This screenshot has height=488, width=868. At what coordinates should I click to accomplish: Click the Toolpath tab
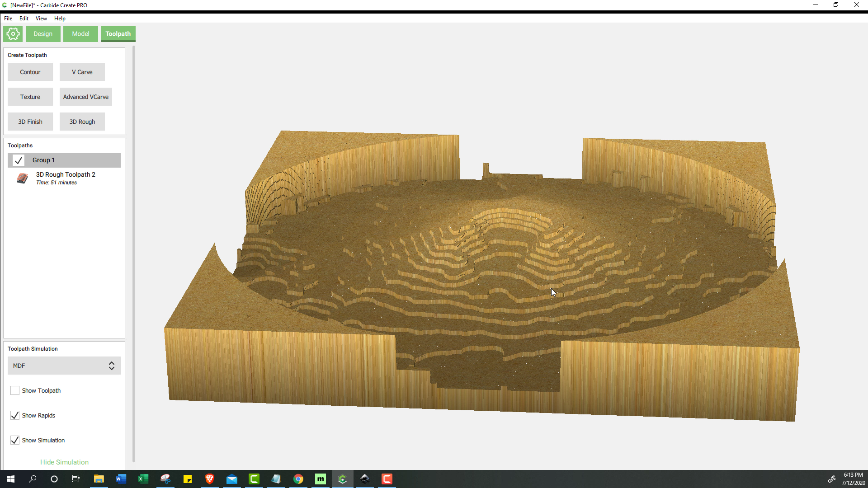tap(118, 33)
